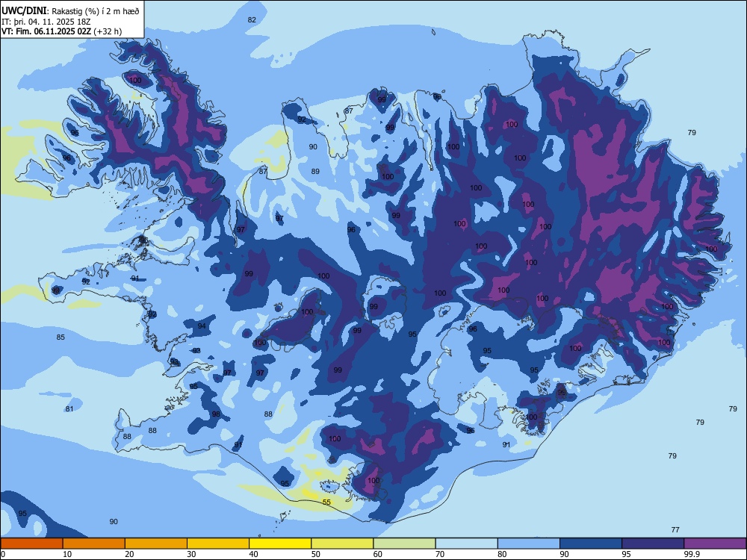This screenshot has height=560, width=747.
Task: Click the orange 10–20 legend swatch
Action: coord(94,544)
